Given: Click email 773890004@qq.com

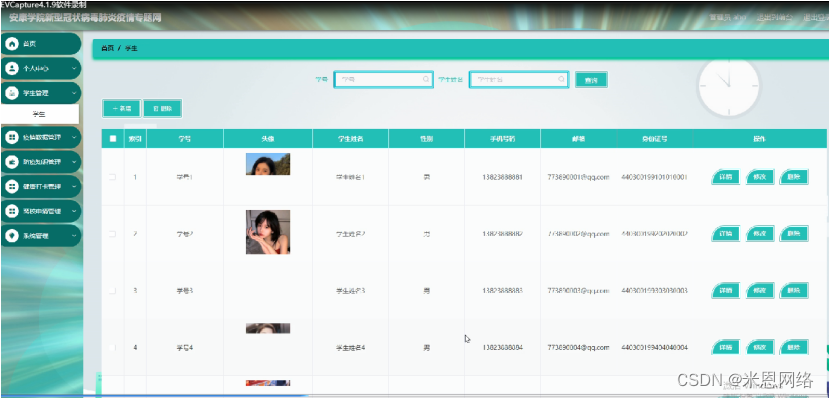Looking at the screenshot, I should 578,348.
